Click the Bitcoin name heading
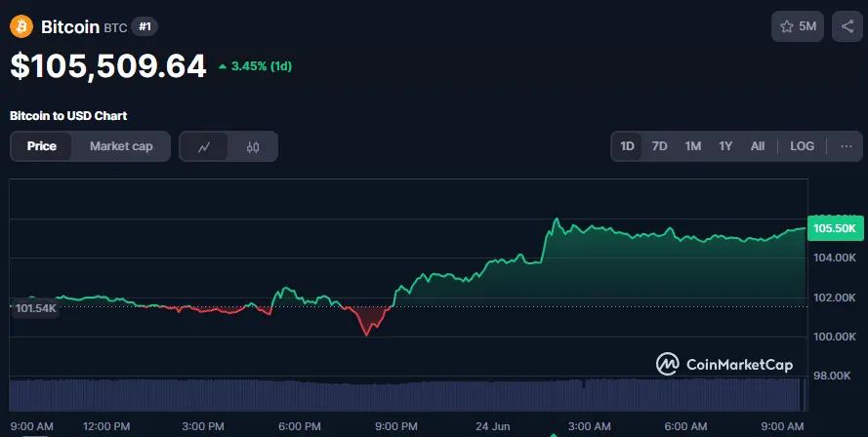Screen dimensions: 868x437 pyautogui.click(x=70, y=26)
